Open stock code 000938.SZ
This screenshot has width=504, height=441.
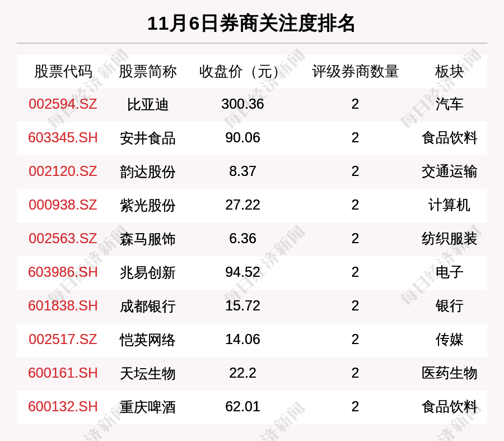point(63,205)
